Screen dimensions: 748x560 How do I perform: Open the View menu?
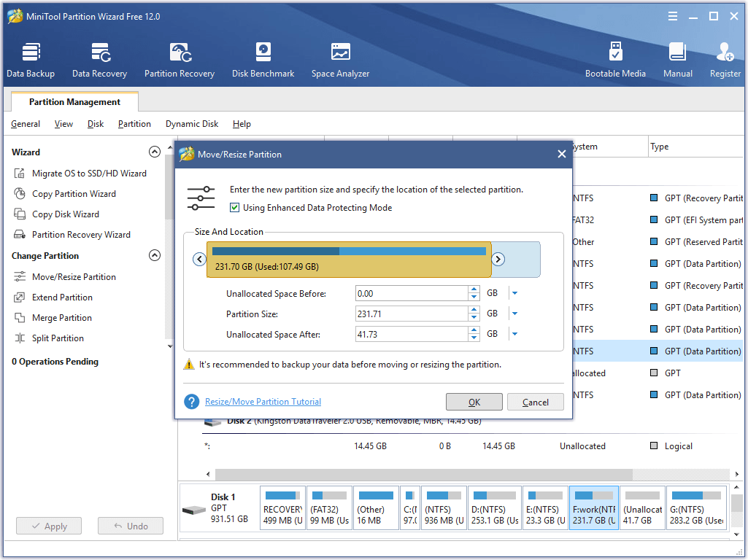63,124
